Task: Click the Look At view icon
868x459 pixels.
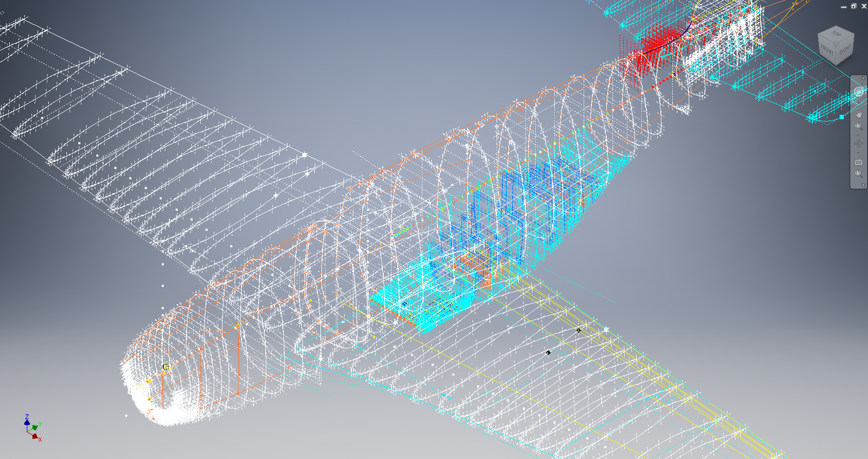Action: (x=858, y=162)
